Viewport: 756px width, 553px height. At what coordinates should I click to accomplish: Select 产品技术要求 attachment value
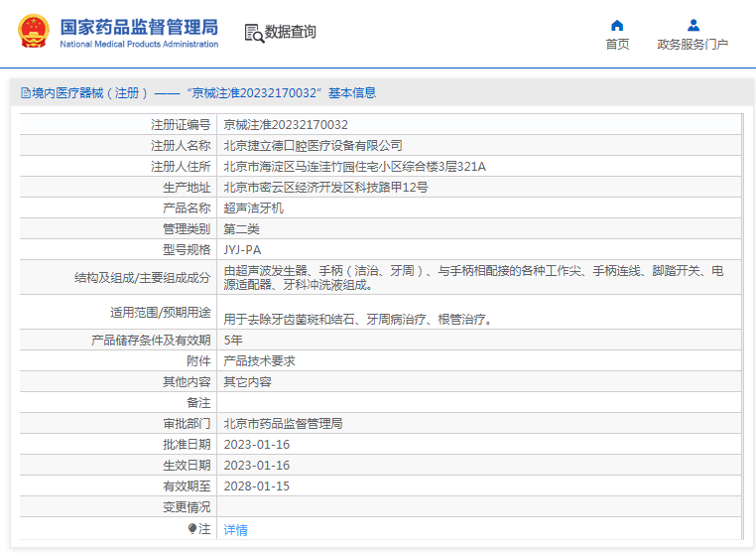[x=259, y=361]
